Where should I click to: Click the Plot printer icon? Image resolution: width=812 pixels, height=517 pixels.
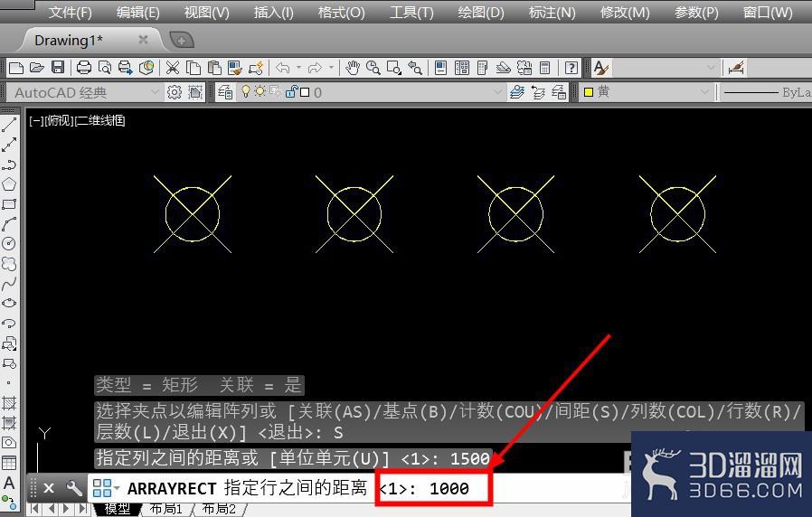(84, 68)
